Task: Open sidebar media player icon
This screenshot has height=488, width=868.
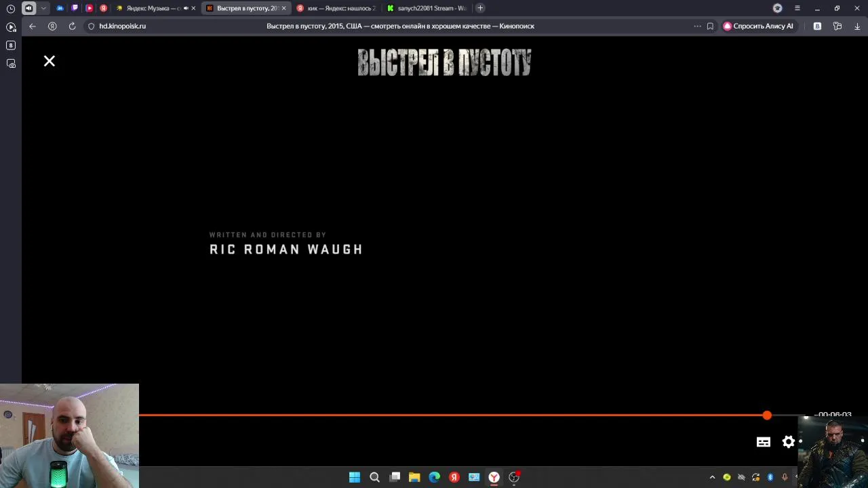Action: (x=11, y=27)
